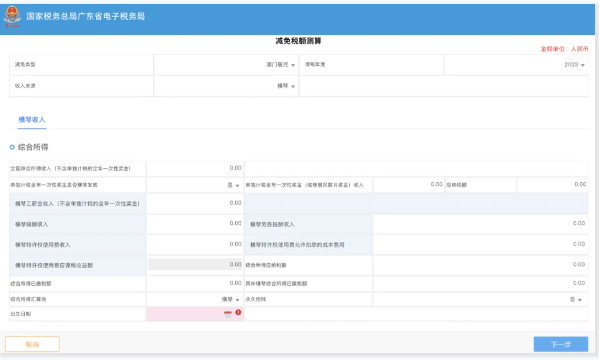Click the 横琴劳务报酬收入 amount field
Viewport: 599px width, 360px height.
[x=481, y=224]
